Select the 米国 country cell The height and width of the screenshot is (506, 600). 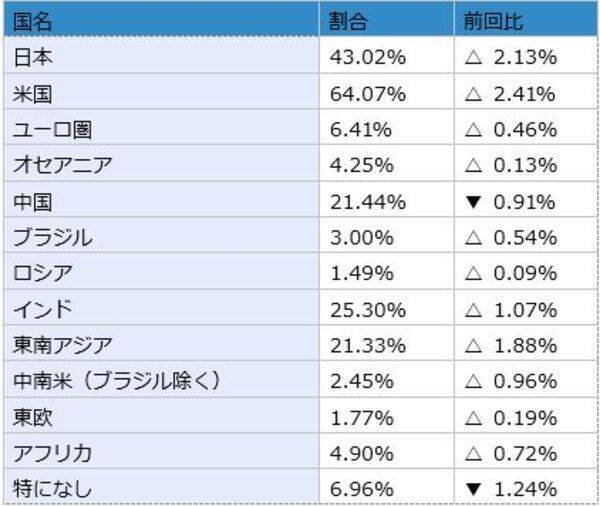click(32, 94)
